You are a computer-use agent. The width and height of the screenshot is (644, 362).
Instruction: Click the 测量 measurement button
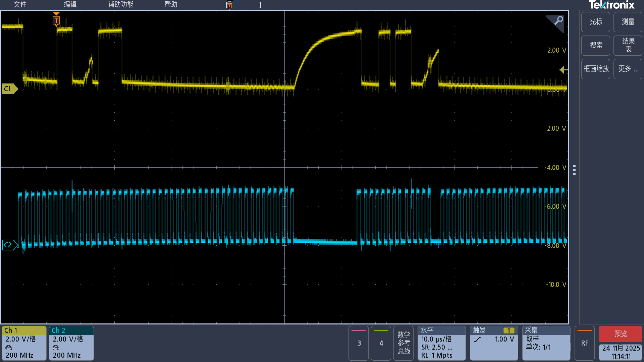pos(627,22)
